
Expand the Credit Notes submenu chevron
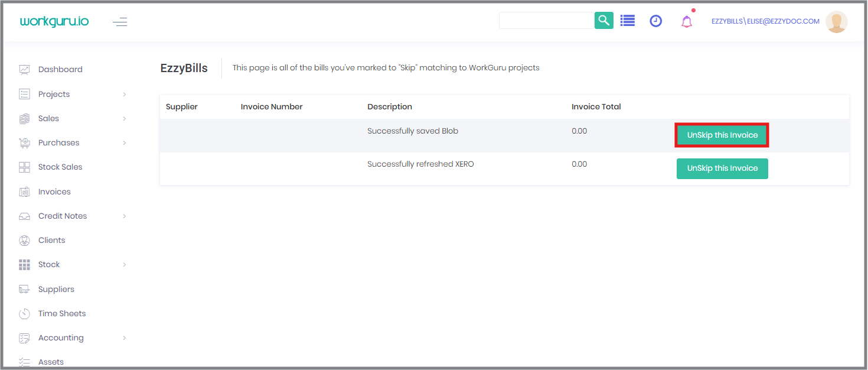(124, 216)
